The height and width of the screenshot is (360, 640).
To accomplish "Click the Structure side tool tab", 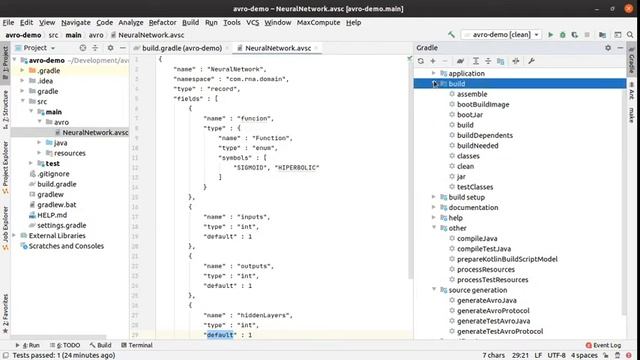I will [x=5, y=109].
